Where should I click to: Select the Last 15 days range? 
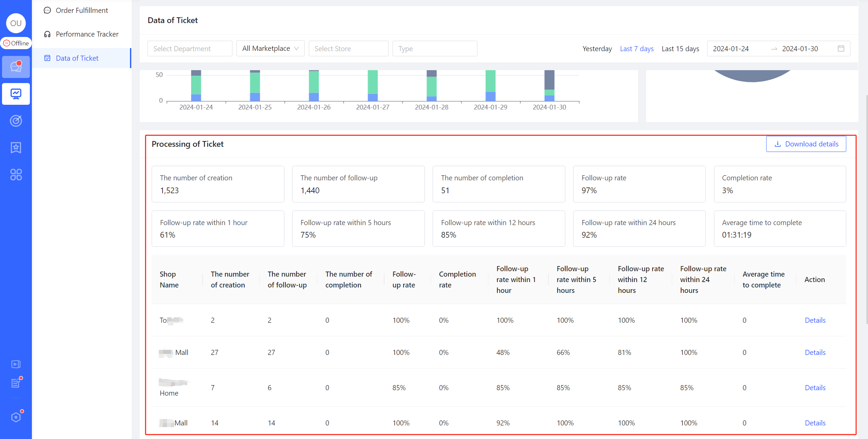tap(680, 49)
